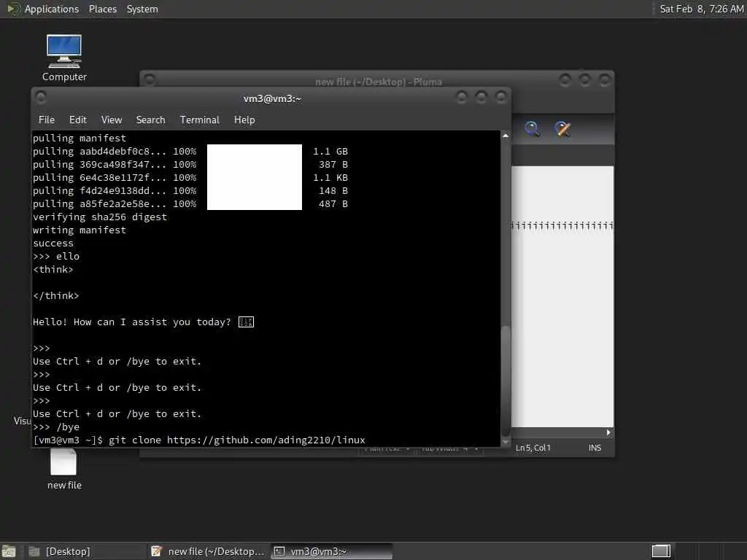Viewport: 747px width, 560px height.
Task: Click the '>>> /bye' prompt line
Action: [55, 427]
